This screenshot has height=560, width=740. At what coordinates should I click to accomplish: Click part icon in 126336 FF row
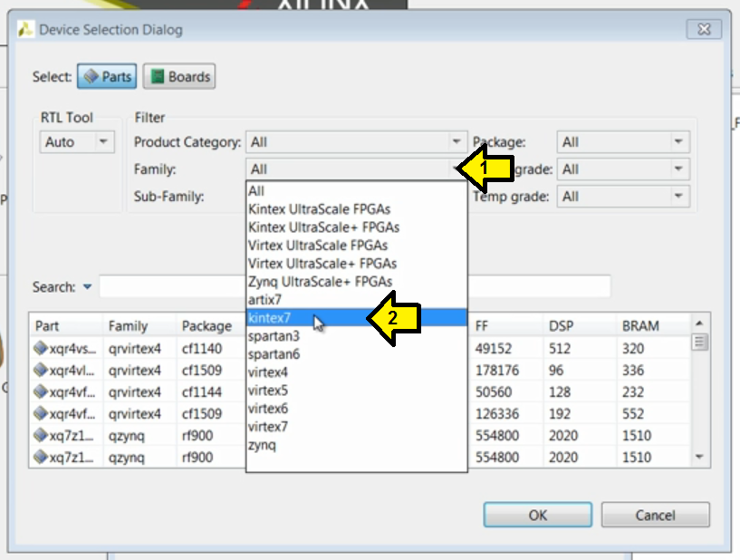(x=41, y=413)
